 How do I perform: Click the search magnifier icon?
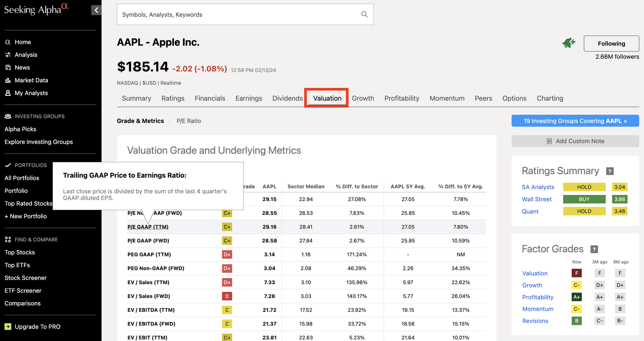click(364, 14)
